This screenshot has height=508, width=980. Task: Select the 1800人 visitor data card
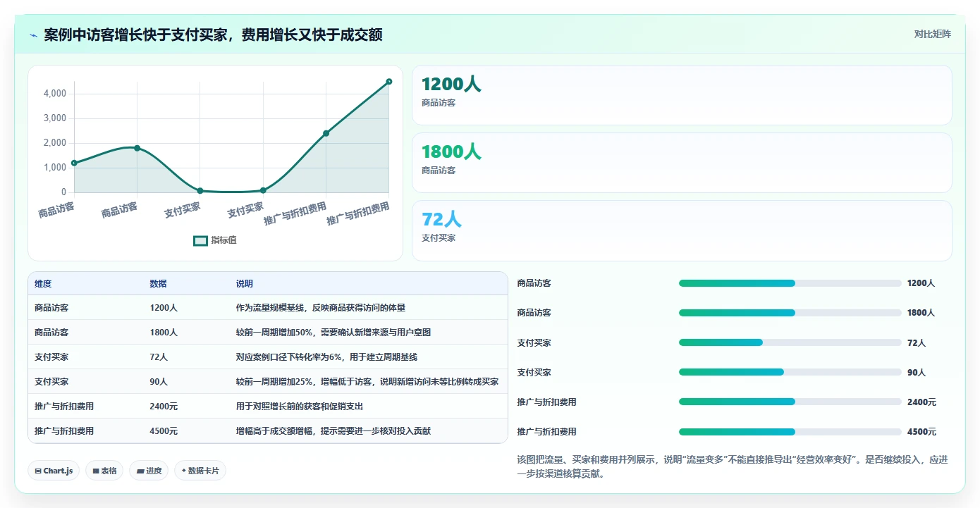click(x=682, y=163)
